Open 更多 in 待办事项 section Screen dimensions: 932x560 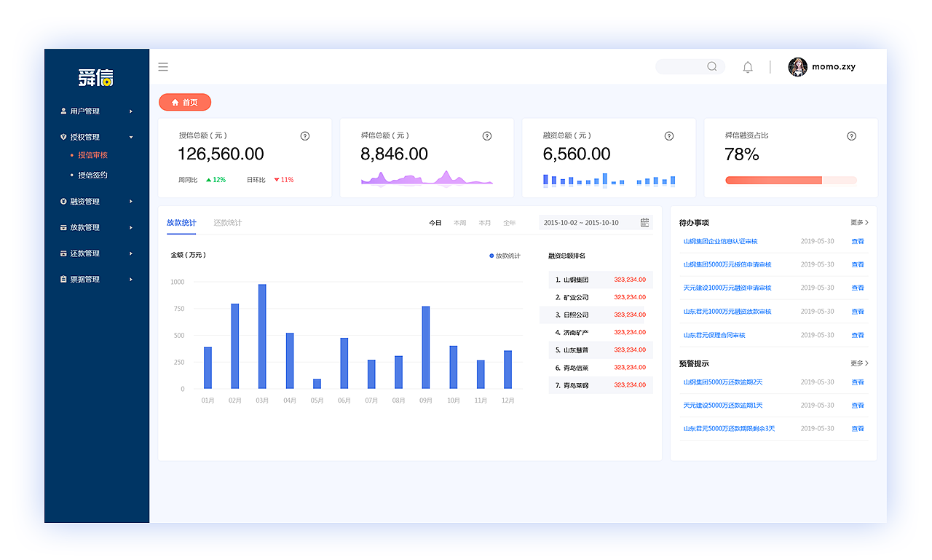click(x=859, y=222)
